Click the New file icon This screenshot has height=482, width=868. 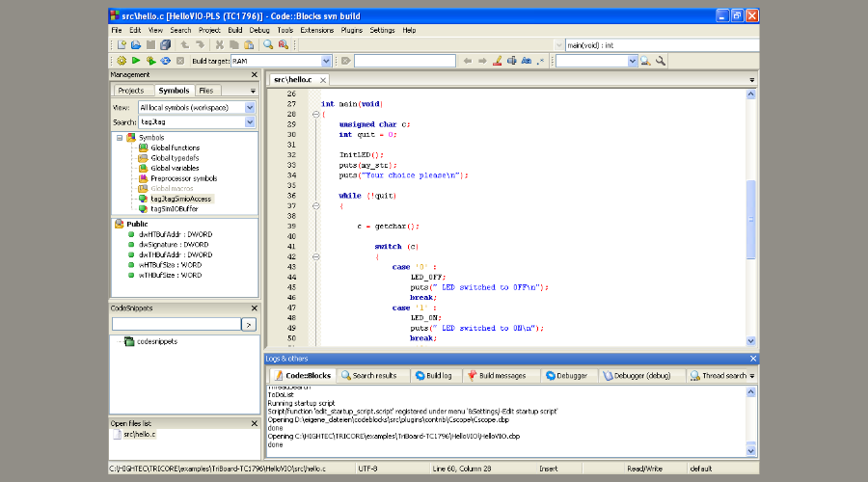click(122, 45)
